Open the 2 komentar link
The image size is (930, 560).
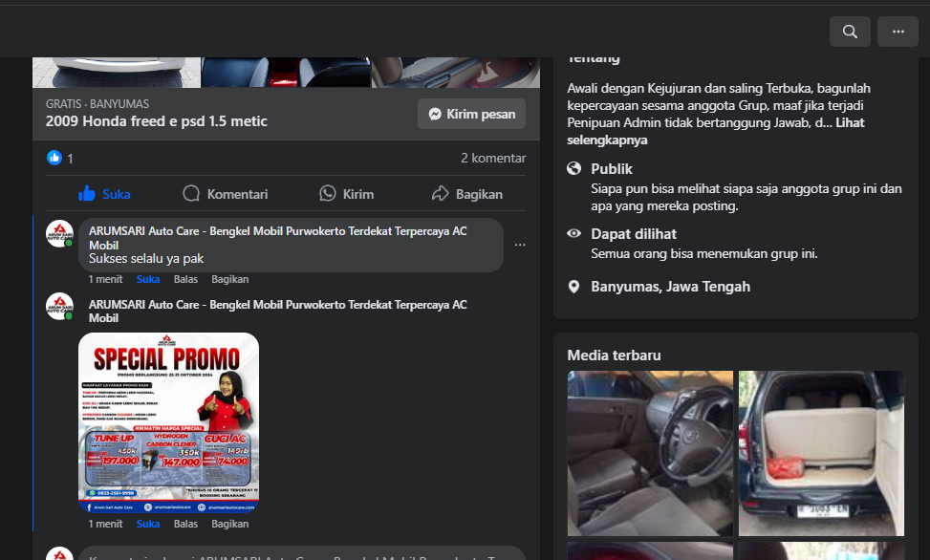coord(493,159)
